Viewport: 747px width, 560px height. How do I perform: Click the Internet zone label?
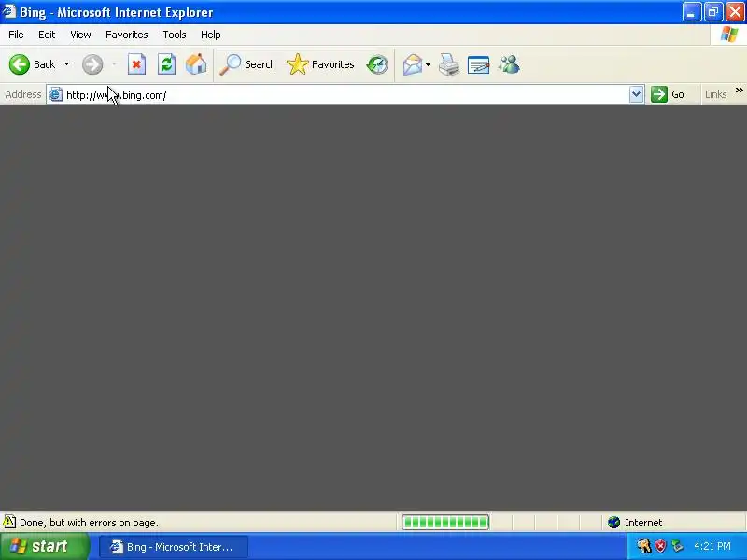pyautogui.click(x=643, y=523)
